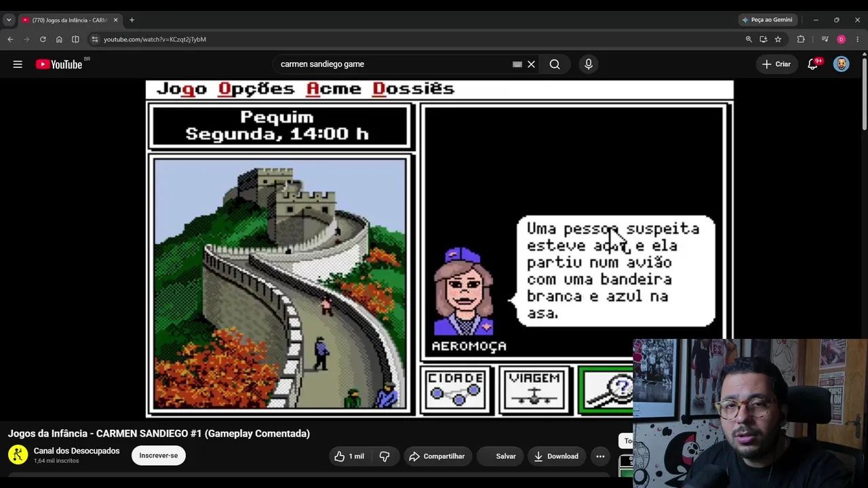The height and width of the screenshot is (488, 868).
Task: Open the browser zoom magnifier icon
Action: point(749,39)
